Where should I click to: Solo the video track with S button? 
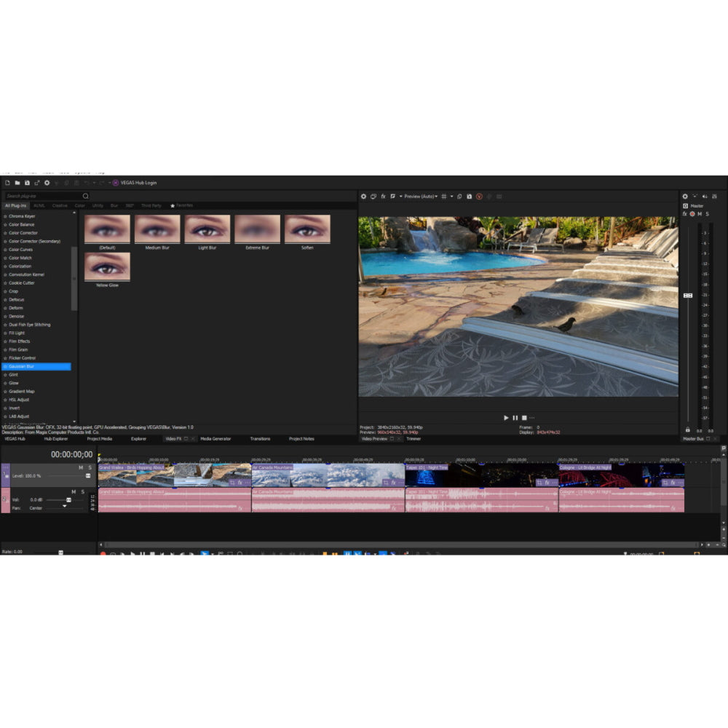coord(90,467)
